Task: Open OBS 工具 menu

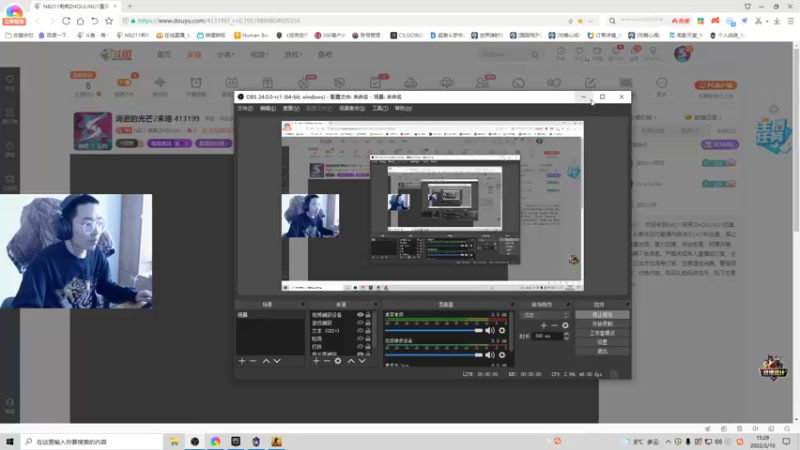Action: (x=380, y=108)
